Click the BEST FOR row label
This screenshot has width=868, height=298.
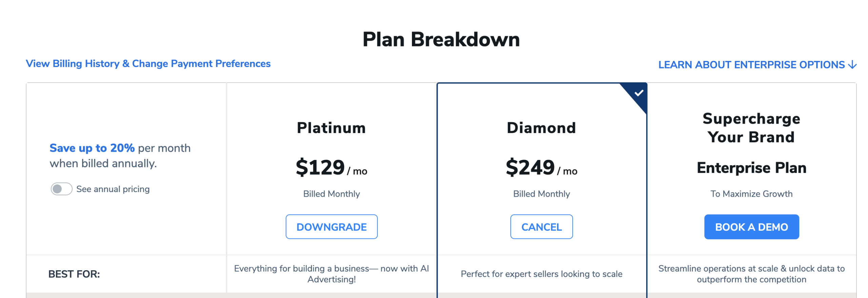coord(74,274)
